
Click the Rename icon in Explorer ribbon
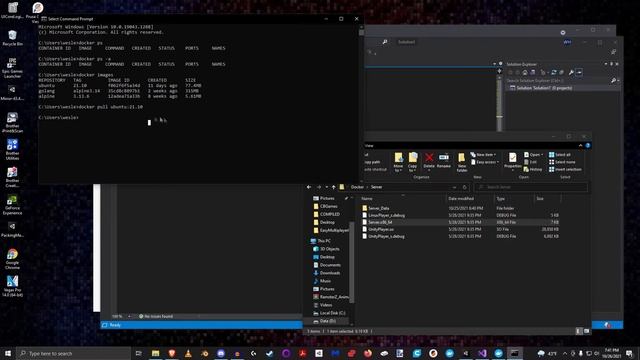(444, 161)
